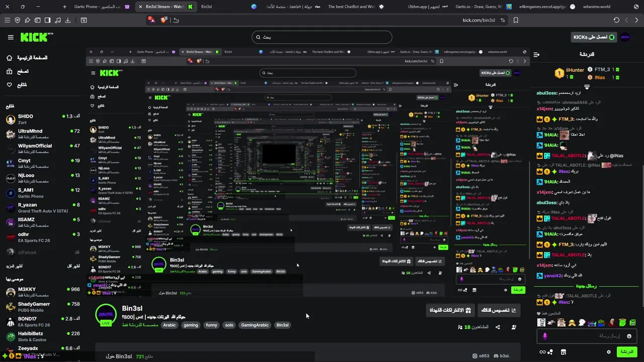Open the profile avatar in Kick header
The image size is (644, 362).
pyautogui.click(x=625, y=37)
